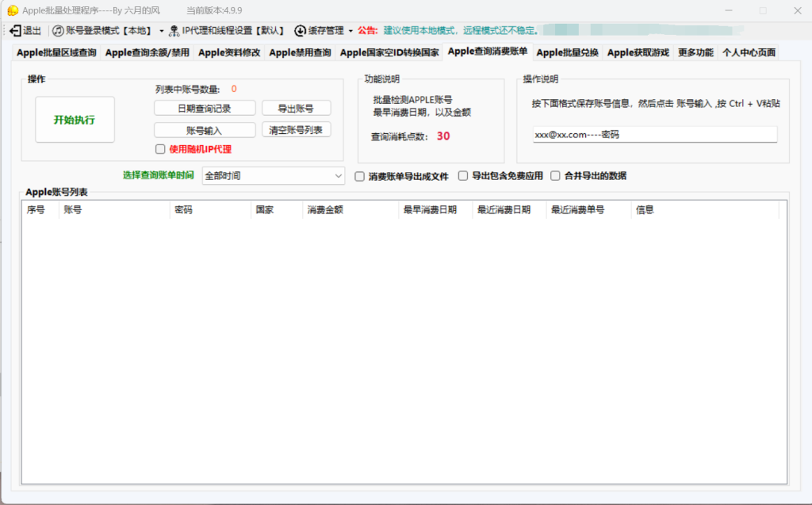Open the Apple批量兑换 tab
Screen dimensions: 812x505
point(567,53)
